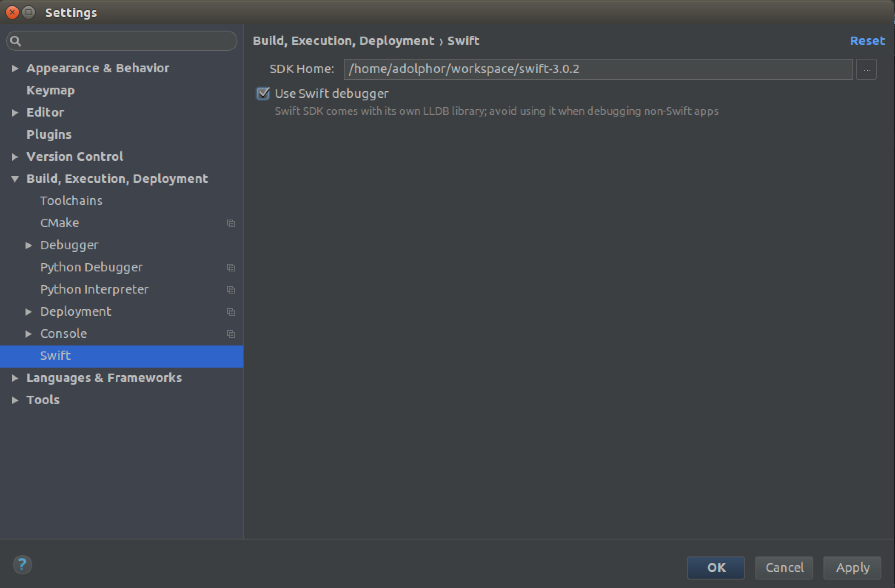Select the Console tree item
This screenshot has height=588, width=895.
tap(63, 334)
